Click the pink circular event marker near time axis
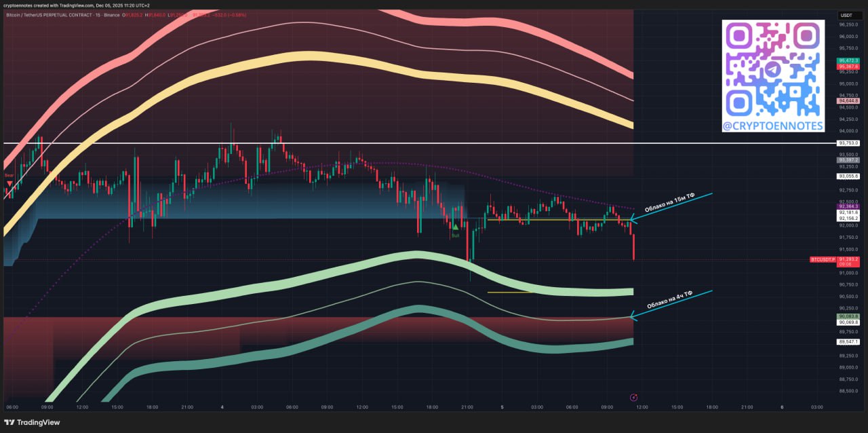868x433 pixels. click(633, 396)
